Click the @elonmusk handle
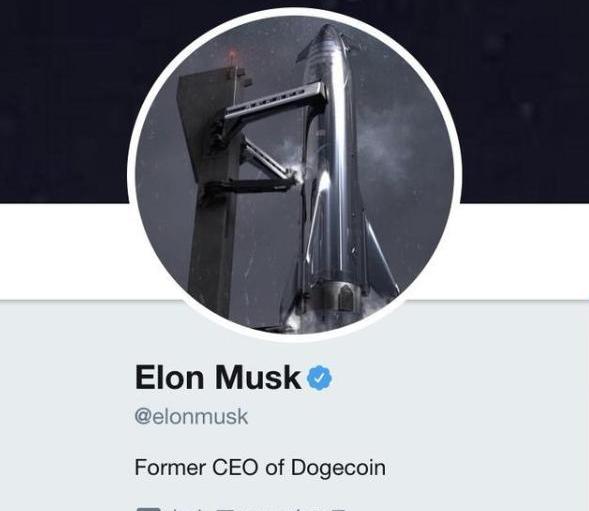This screenshot has width=589, height=511. 191,417
